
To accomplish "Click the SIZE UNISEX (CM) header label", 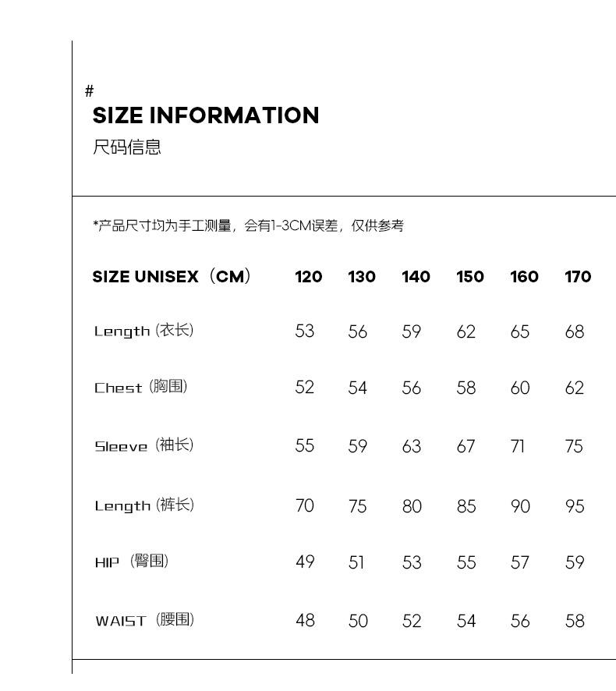I will [172, 276].
